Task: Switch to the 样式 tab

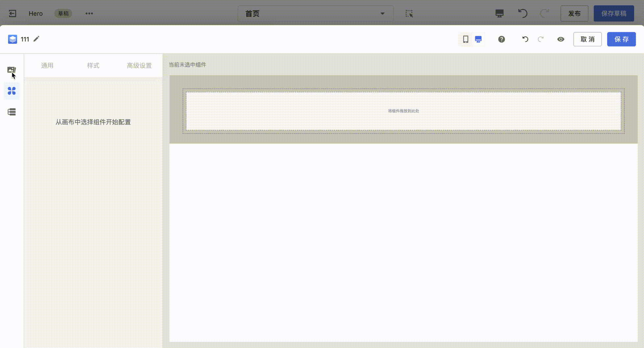Action: 93,65
